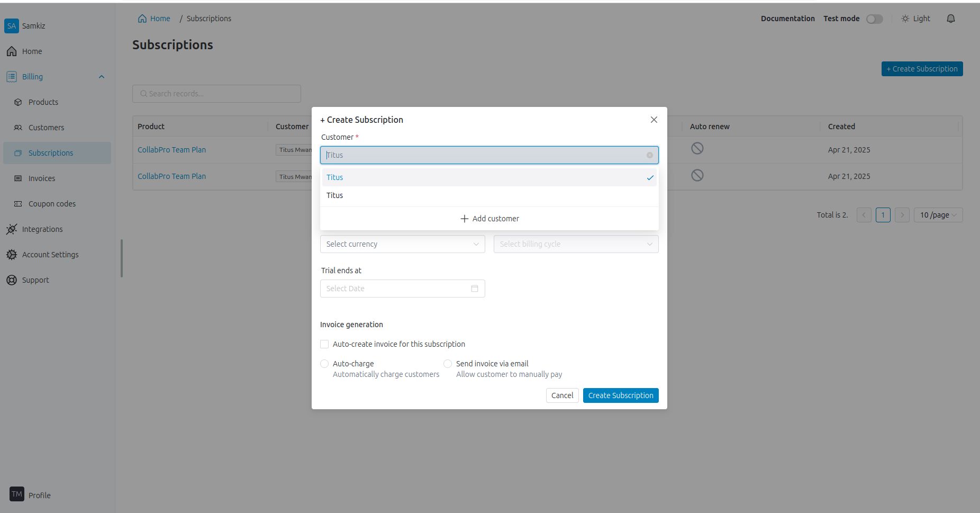Click the Integrations plug icon in sidebar
This screenshot has width=980, height=513.
tap(12, 229)
